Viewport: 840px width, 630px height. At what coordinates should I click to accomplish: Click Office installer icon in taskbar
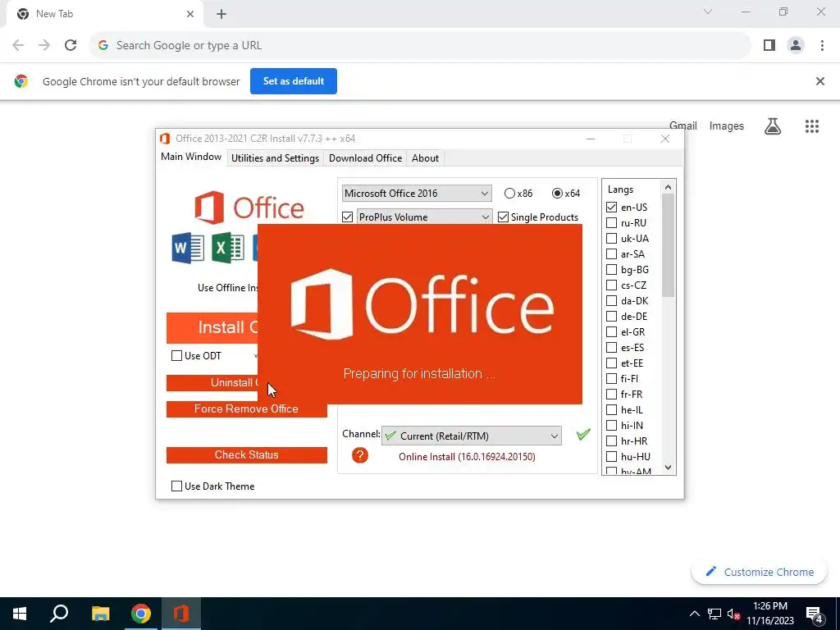coord(181,614)
